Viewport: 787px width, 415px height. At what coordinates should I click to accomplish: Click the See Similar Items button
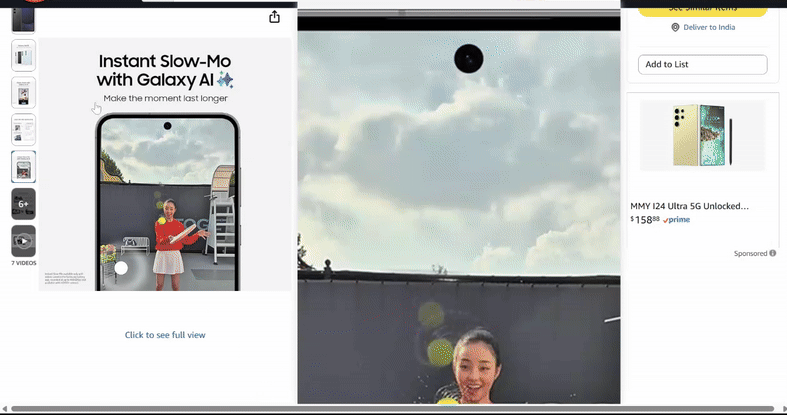[702, 8]
